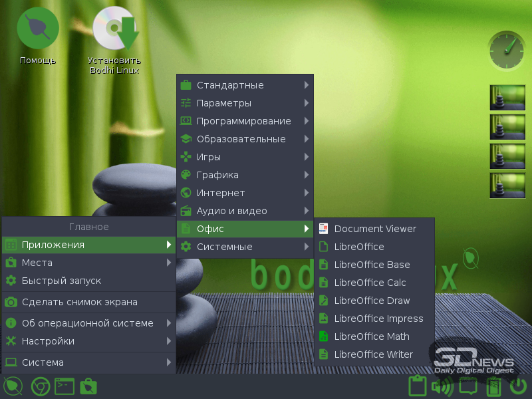This screenshot has height=399, width=532.
Task: Switch to the second virtual desktop thumbnail
Action: coord(507,127)
